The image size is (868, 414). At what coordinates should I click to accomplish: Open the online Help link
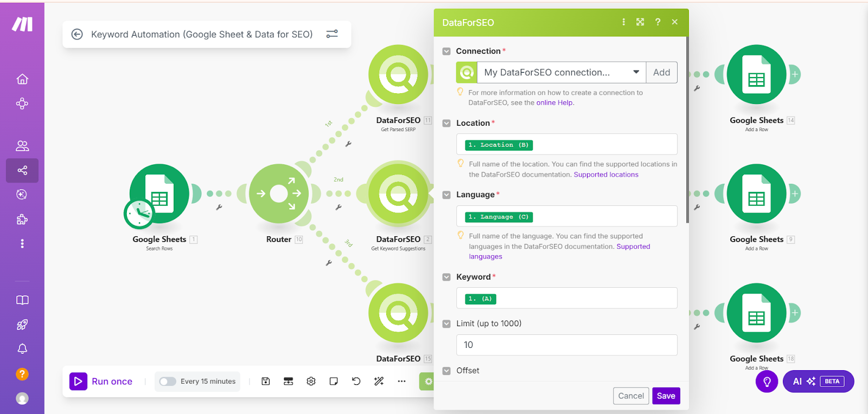[x=554, y=102]
